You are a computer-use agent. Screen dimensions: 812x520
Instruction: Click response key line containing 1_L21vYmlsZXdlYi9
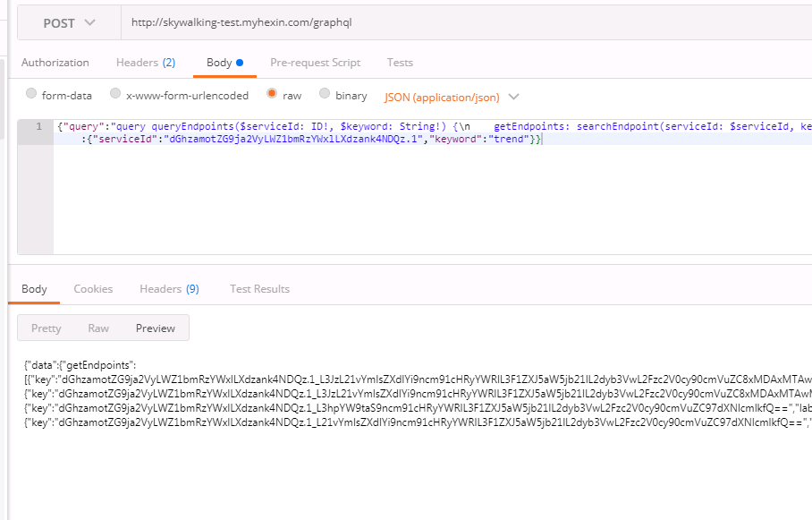point(418,422)
